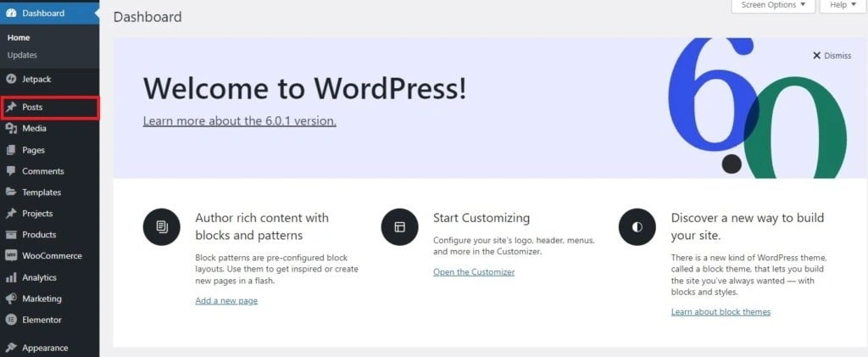Click the Comments speech bubble icon
The image size is (868, 357).
(x=11, y=171)
